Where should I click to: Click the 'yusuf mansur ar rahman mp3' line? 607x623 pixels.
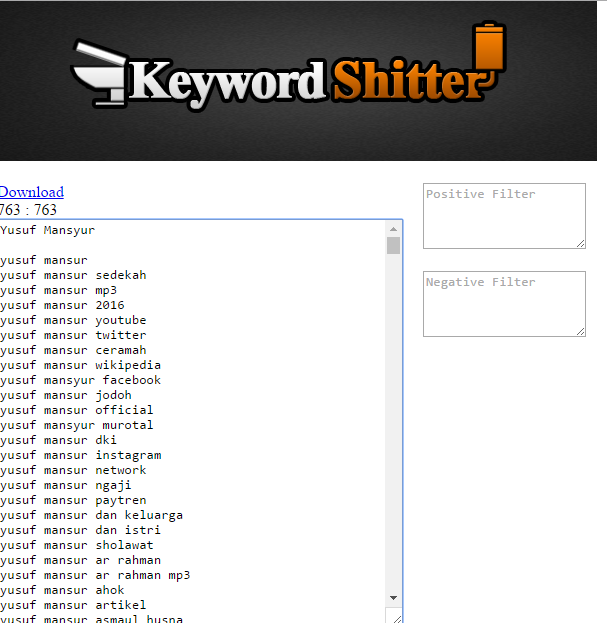[95, 575]
